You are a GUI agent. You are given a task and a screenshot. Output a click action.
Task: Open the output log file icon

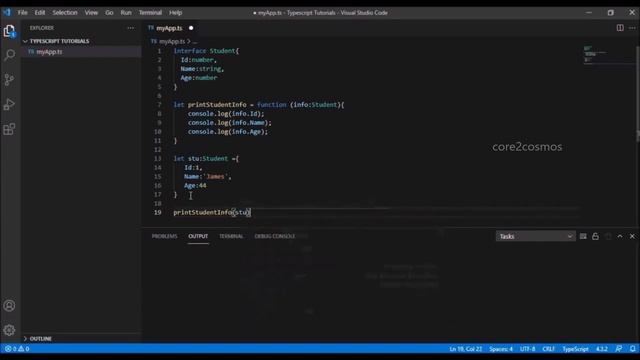point(608,236)
